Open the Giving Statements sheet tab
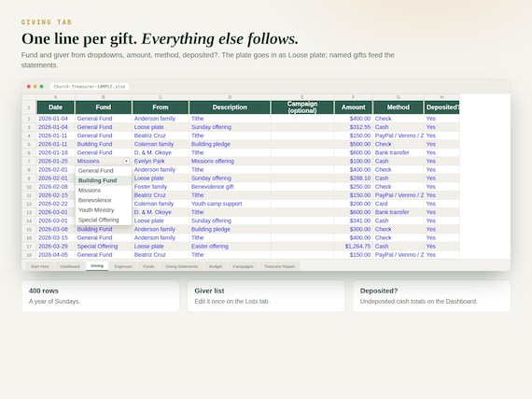532x399 pixels. [x=181, y=266]
